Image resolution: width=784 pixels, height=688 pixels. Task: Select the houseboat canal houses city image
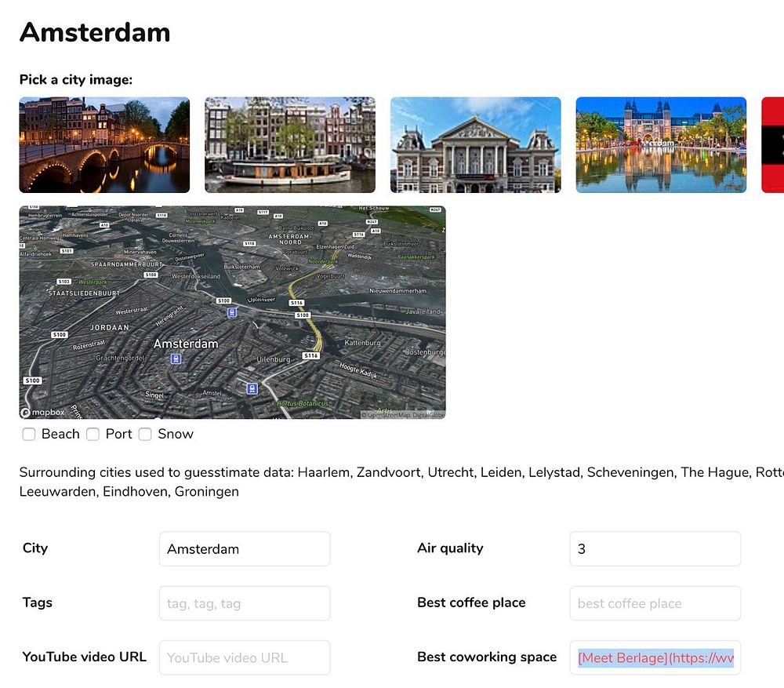pyautogui.click(x=290, y=144)
